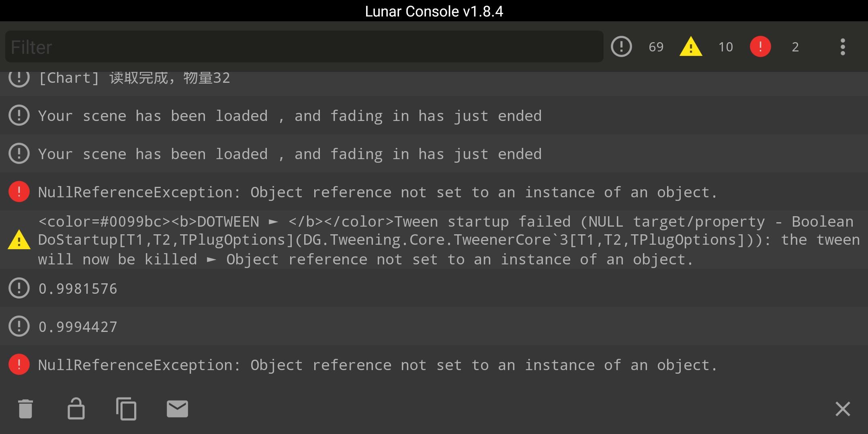Toggle the scroll lock padlock icon
Viewport: 868px width, 434px height.
[x=76, y=409]
